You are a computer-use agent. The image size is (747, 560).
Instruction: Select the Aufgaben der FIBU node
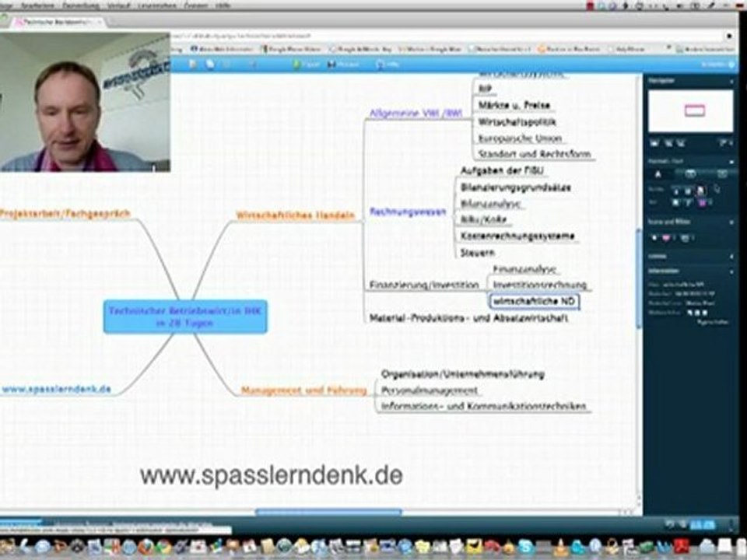(502, 170)
